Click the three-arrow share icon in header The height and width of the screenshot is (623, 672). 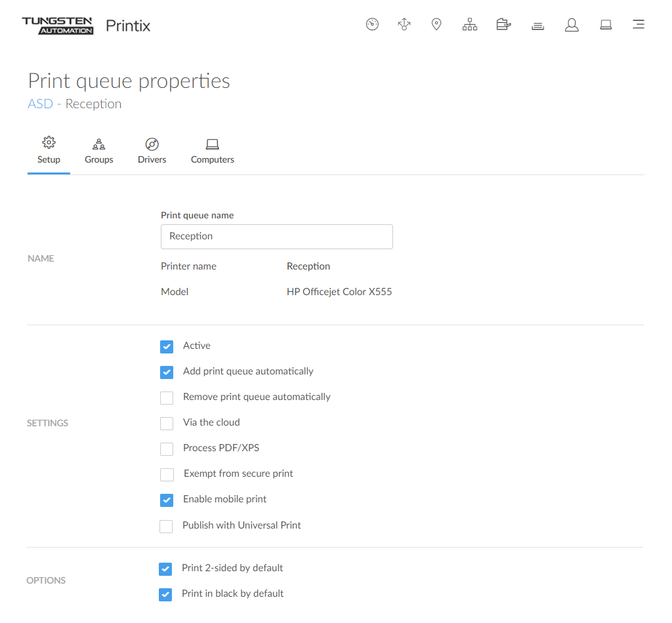404,25
